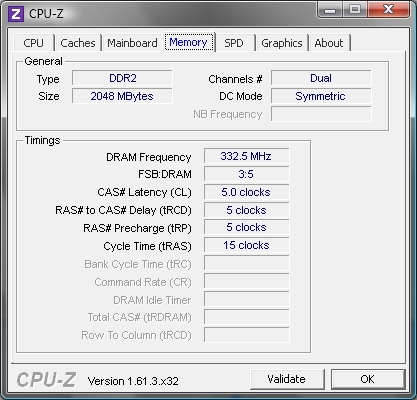Close the CPU-Z window
The height and width of the screenshot is (400, 417).
tap(389, 9)
